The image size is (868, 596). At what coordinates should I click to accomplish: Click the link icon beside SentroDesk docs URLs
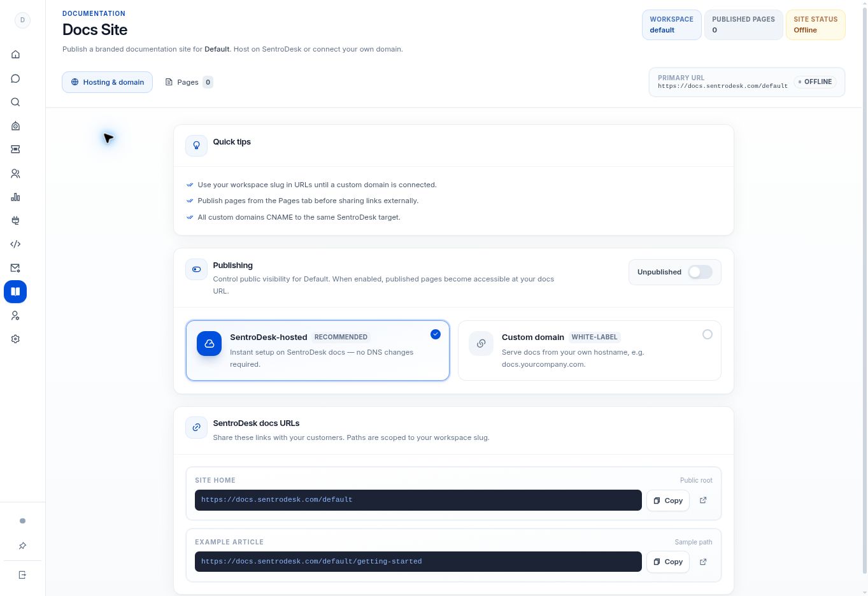click(196, 428)
